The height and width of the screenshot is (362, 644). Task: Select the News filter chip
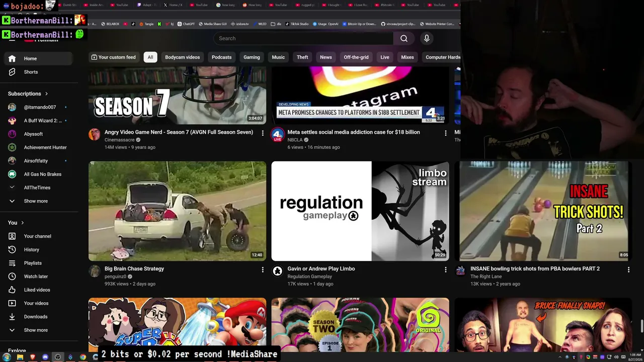click(326, 57)
